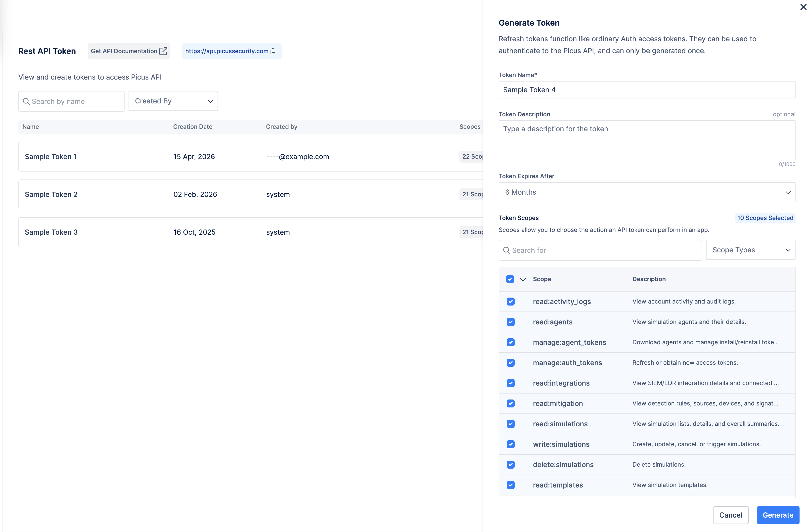Toggle the select-all scopes checkbox in the header
This screenshot has height=532, width=807.
coord(510,279)
